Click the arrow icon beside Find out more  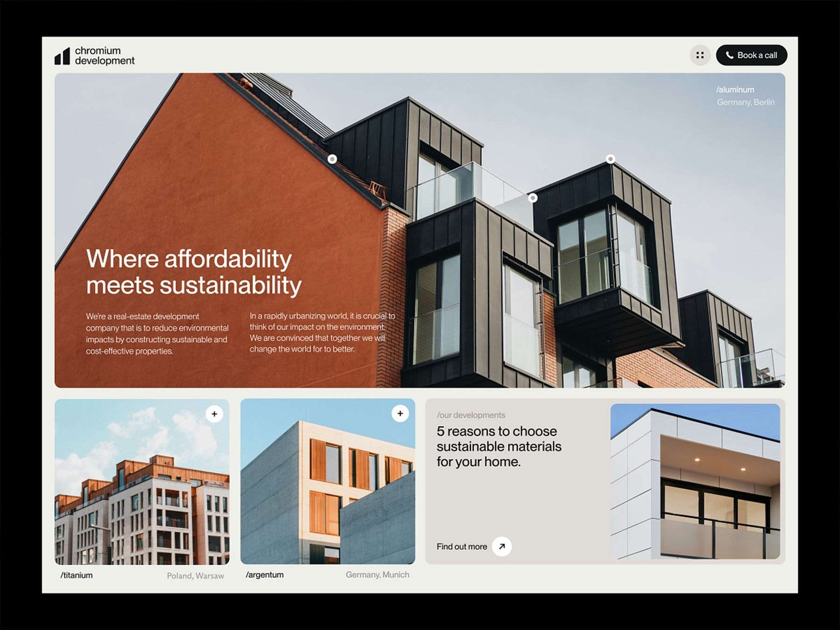click(x=502, y=546)
